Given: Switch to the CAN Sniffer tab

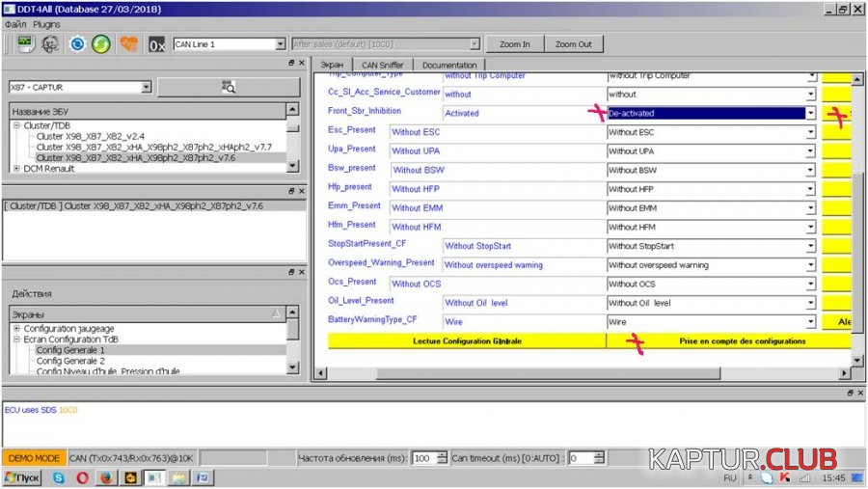Looking at the screenshot, I should tap(381, 65).
